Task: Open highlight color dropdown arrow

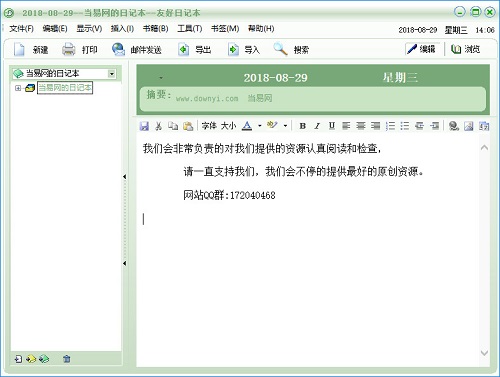Action: 285,126
